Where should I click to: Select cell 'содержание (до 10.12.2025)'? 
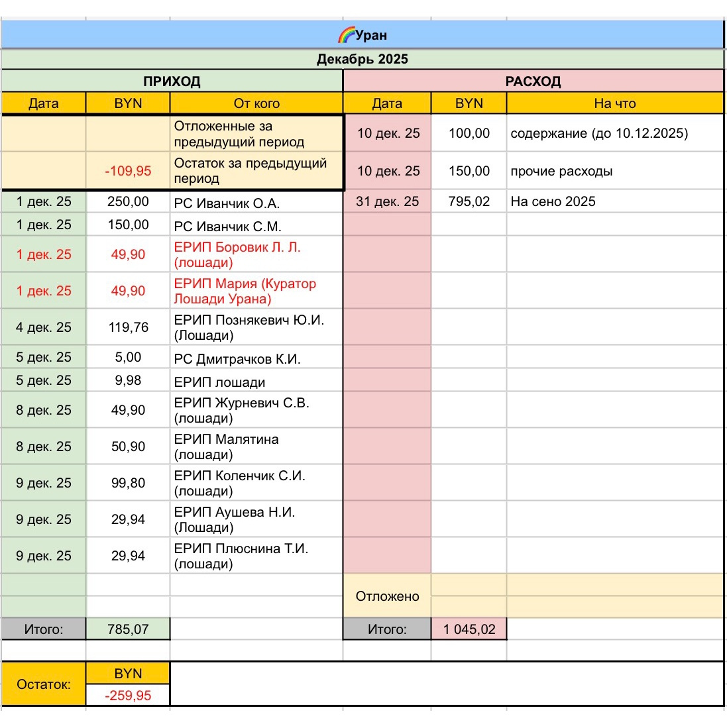(x=615, y=133)
